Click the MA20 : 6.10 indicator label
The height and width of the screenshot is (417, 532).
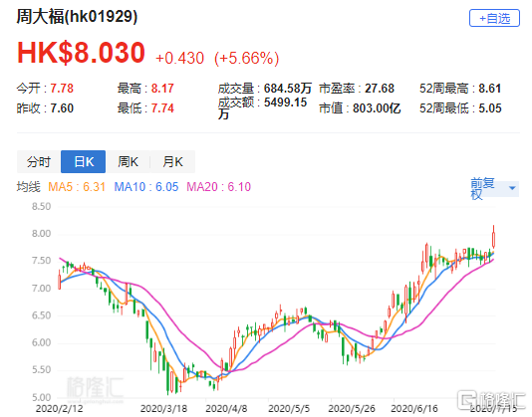[x=219, y=187]
